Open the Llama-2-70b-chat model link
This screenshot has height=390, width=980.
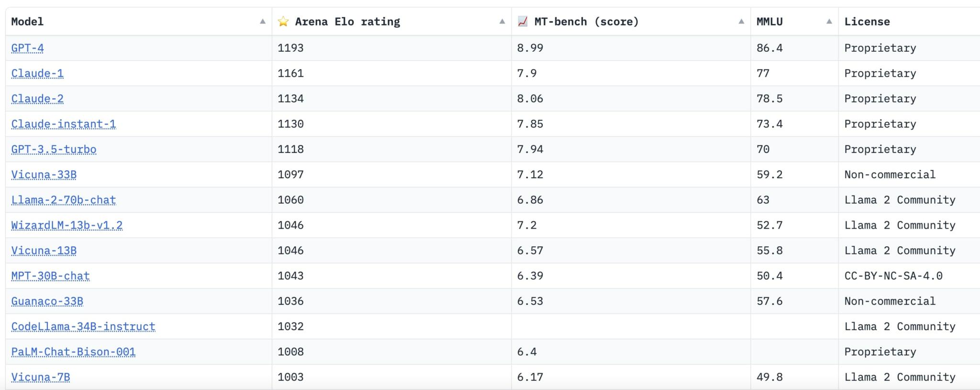pyautogui.click(x=63, y=200)
